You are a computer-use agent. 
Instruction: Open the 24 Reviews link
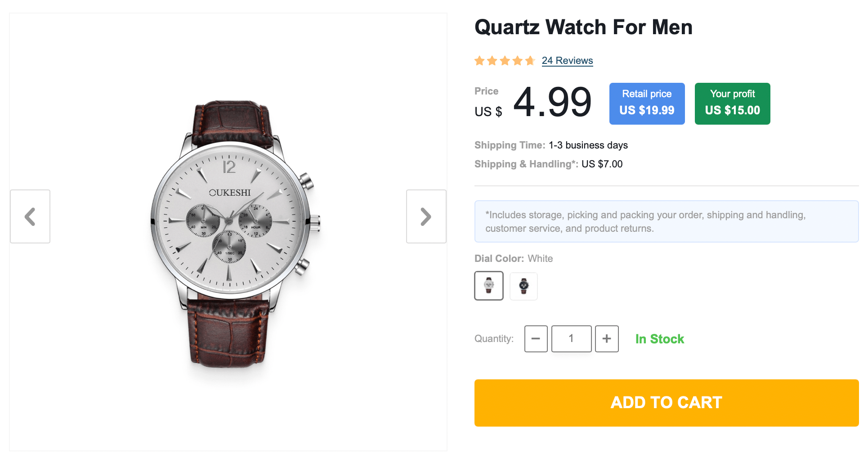[567, 61]
